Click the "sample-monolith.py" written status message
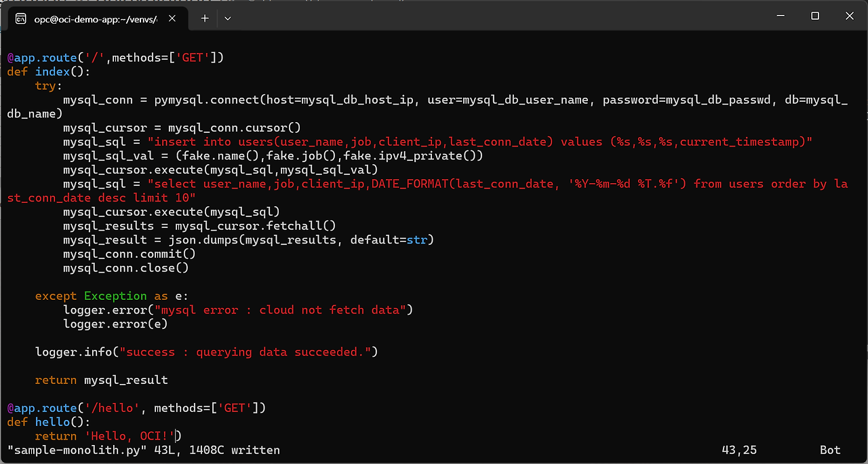The width and height of the screenshot is (868, 464). pos(143,450)
